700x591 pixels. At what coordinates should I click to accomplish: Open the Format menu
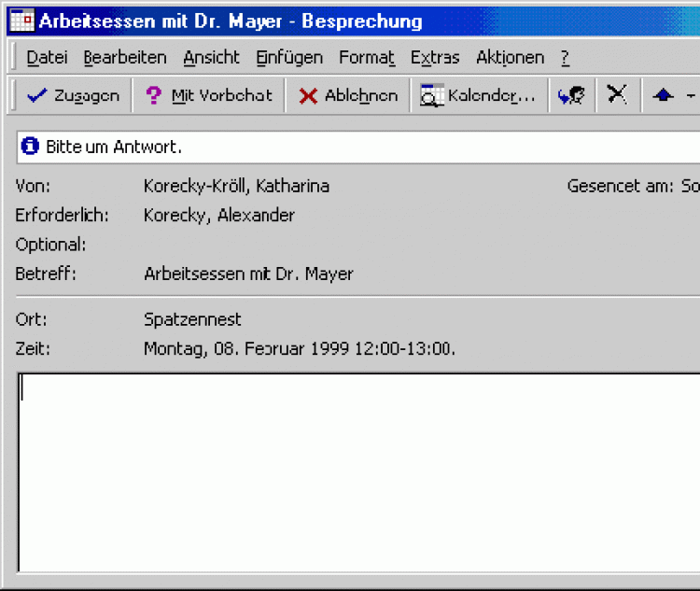367,58
